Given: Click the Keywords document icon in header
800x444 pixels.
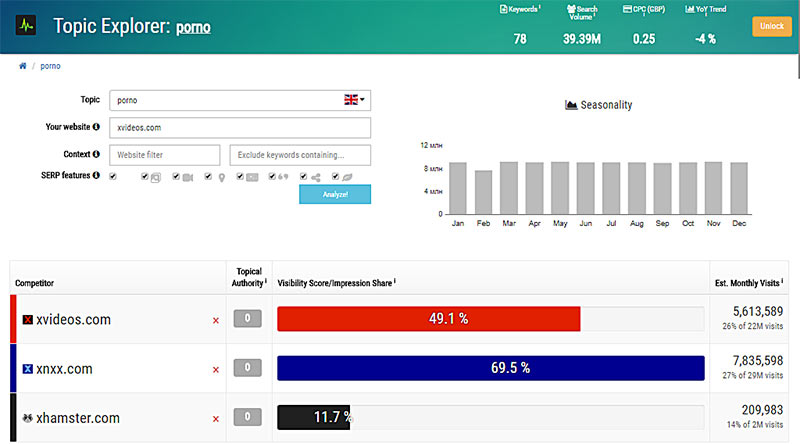Looking at the screenshot, I should tap(503, 9).
